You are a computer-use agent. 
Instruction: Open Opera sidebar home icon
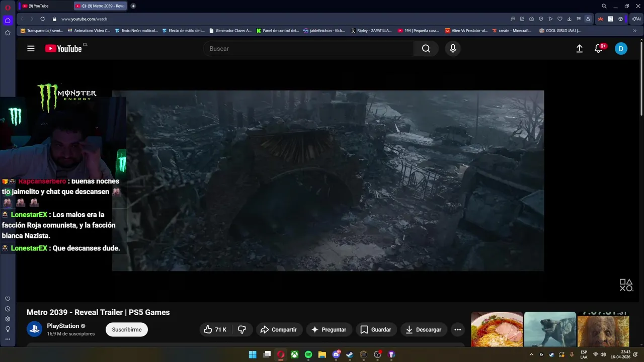click(8, 21)
